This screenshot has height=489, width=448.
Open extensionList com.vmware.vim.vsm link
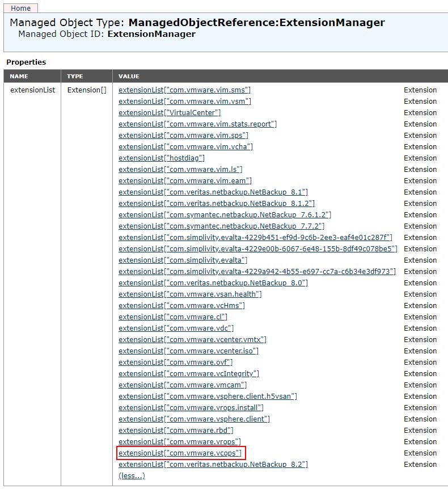[x=184, y=102]
